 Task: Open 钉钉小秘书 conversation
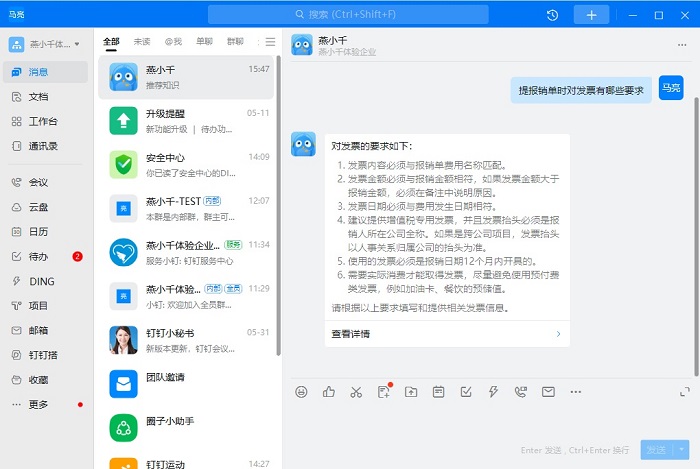coord(186,340)
